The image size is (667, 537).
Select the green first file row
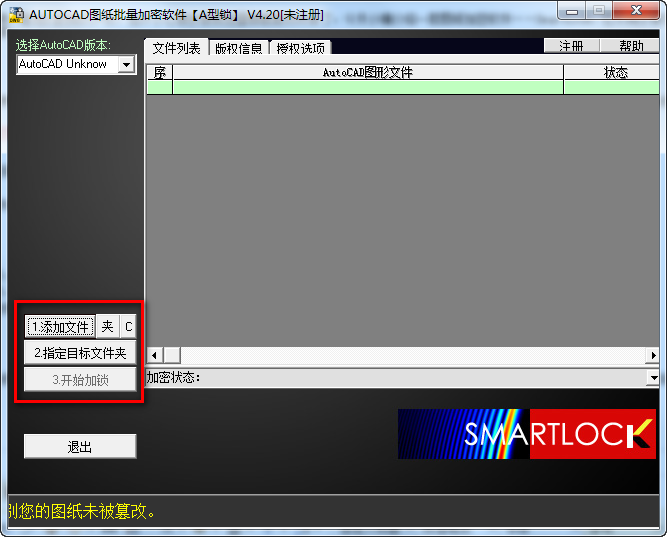403,87
